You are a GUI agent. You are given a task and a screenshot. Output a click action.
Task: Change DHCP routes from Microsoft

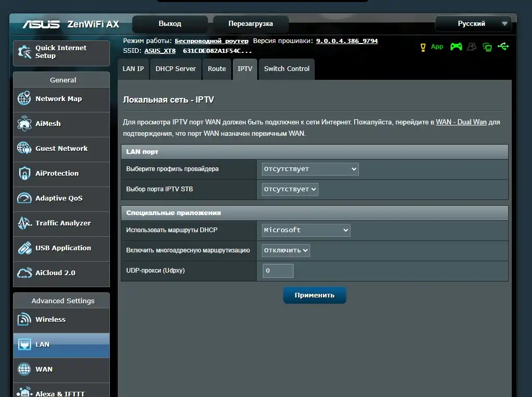(x=305, y=230)
